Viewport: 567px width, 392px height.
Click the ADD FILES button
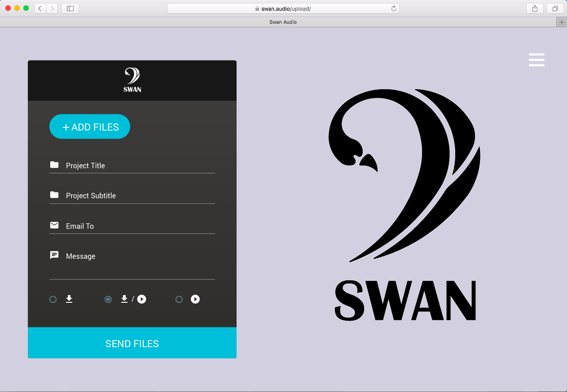pos(89,126)
